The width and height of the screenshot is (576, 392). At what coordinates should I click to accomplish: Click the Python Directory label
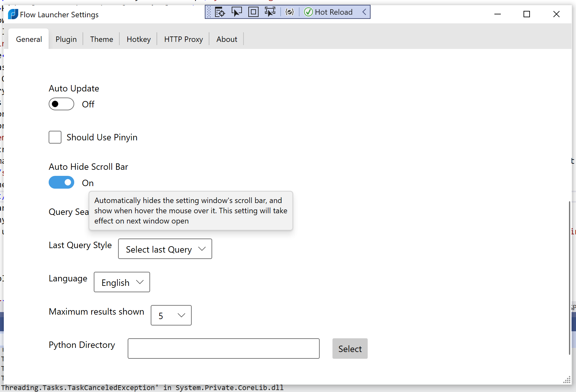click(x=82, y=345)
